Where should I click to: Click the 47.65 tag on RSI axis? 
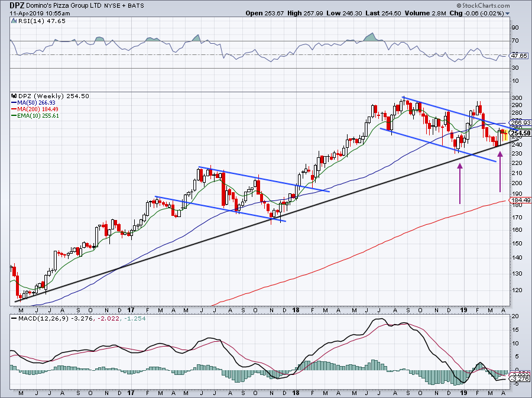520,56
